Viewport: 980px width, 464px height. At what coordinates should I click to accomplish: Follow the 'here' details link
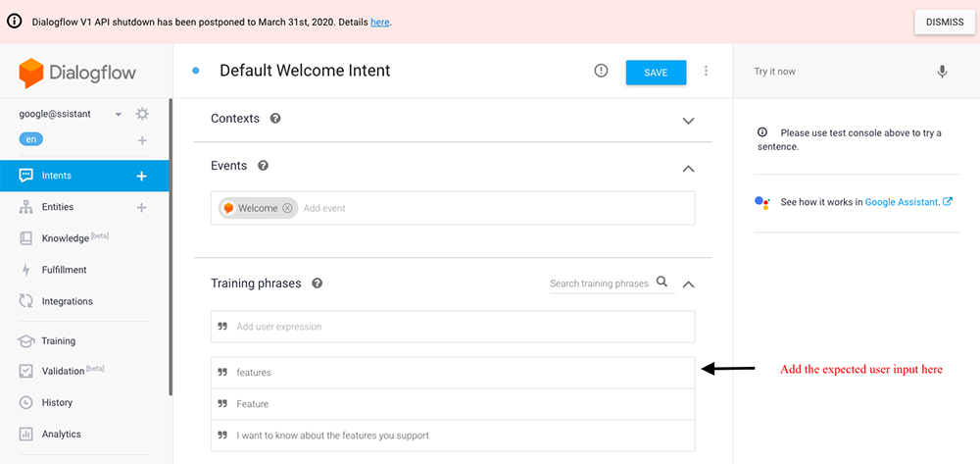tap(380, 22)
